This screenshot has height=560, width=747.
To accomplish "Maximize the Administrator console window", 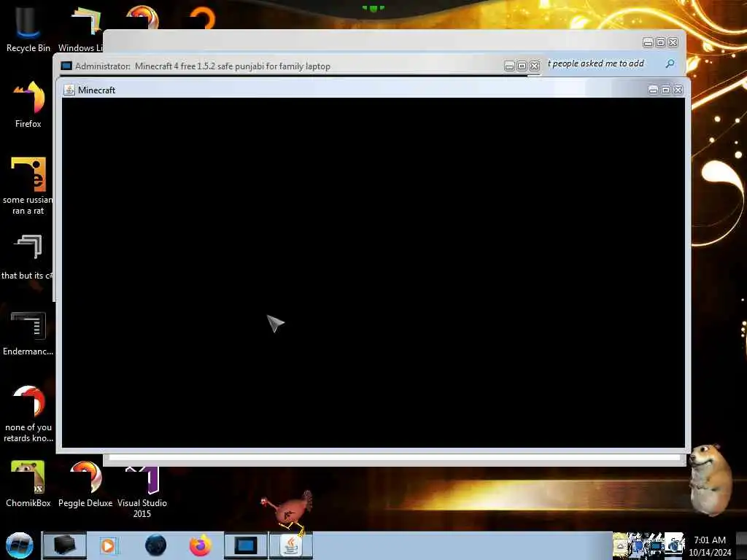I will click(522, 66).
